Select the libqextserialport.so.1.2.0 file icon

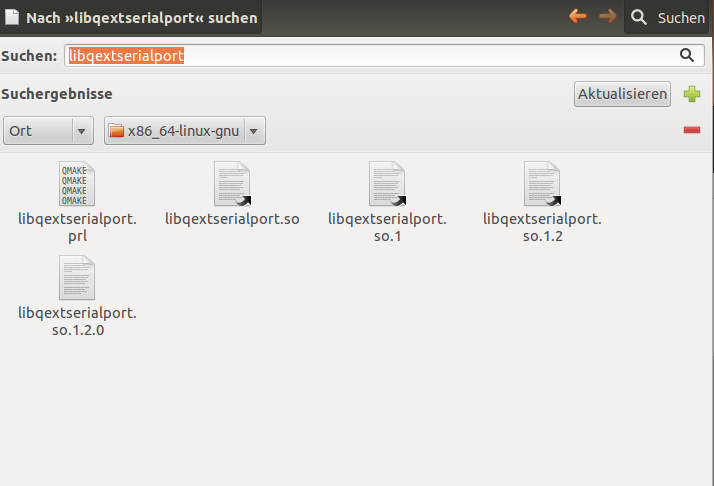click(x=77, y=277)
